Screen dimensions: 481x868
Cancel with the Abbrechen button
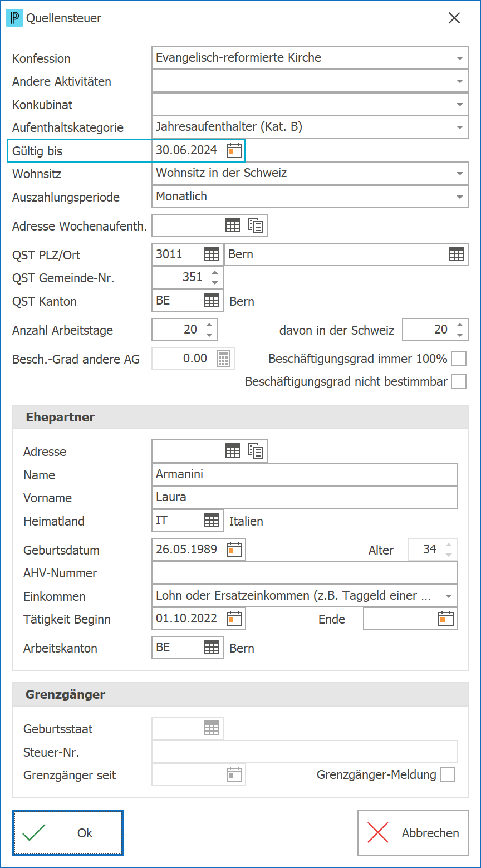(x=413, y=832)
